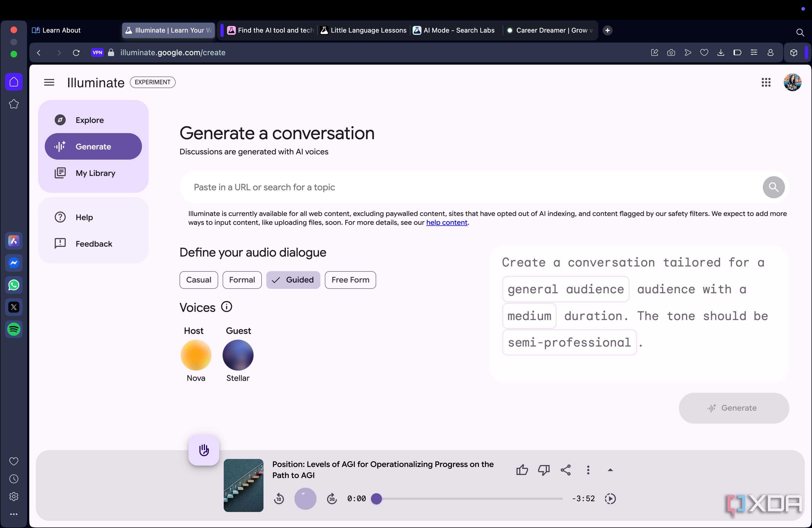Click the staircase conversation thumbnail
Viewport: 812px width, 528px height.
[x=243, y=485]
